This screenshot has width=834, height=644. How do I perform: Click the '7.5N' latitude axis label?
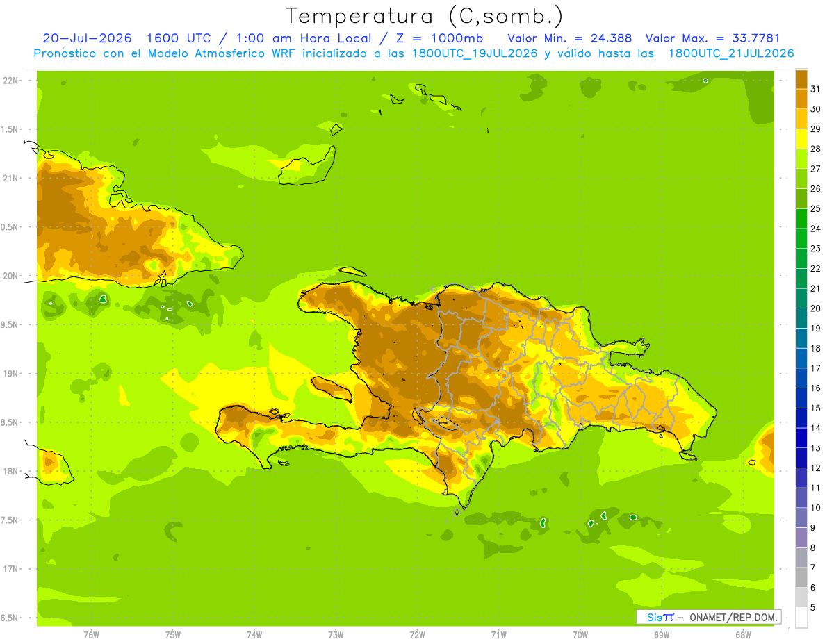pos(10,520)
